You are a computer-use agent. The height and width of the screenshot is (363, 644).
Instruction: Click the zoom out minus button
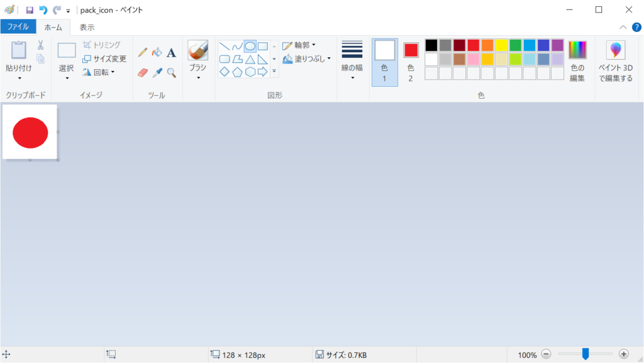546,354
